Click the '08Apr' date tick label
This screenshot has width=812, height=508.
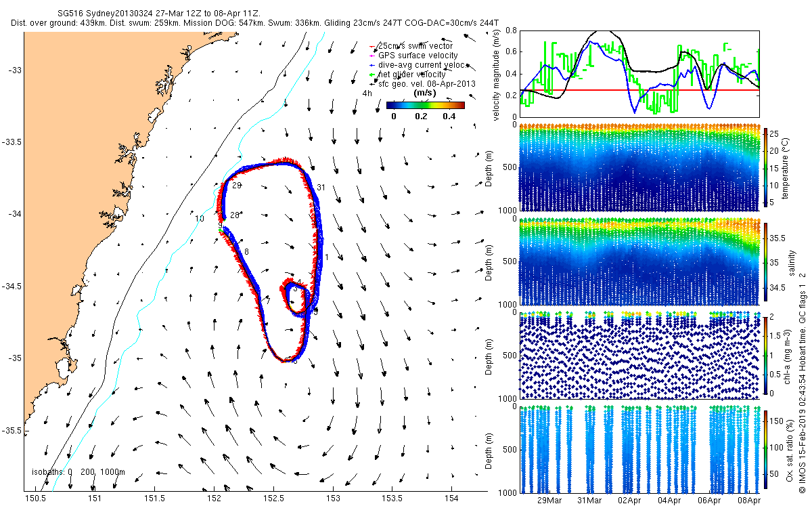(x=750, y=500)
